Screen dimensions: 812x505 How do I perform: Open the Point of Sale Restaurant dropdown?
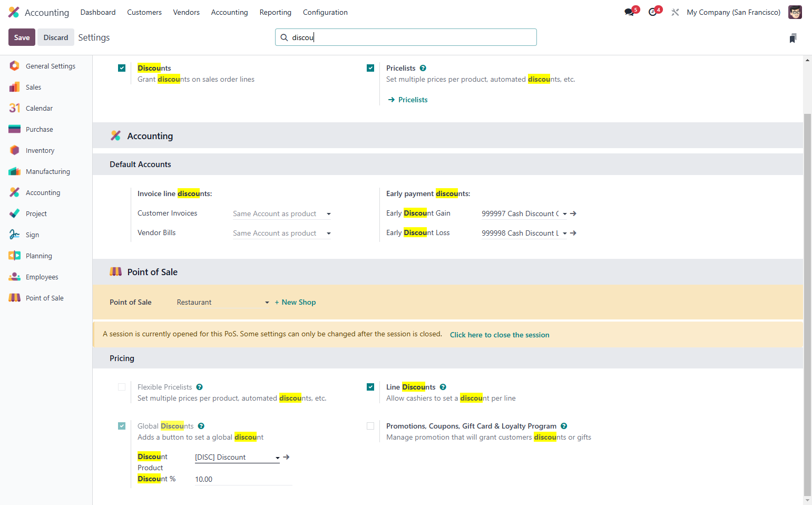(x=223, y=302)
